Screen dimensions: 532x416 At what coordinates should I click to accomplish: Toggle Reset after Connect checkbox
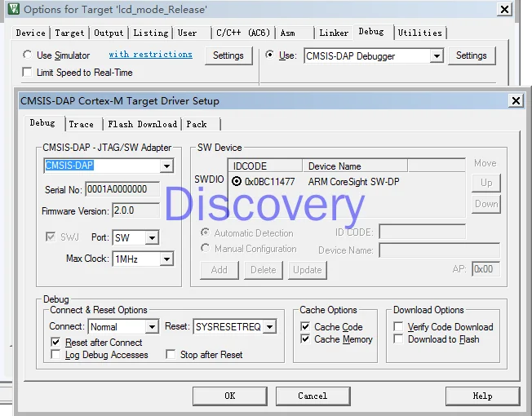click(55, 342)
